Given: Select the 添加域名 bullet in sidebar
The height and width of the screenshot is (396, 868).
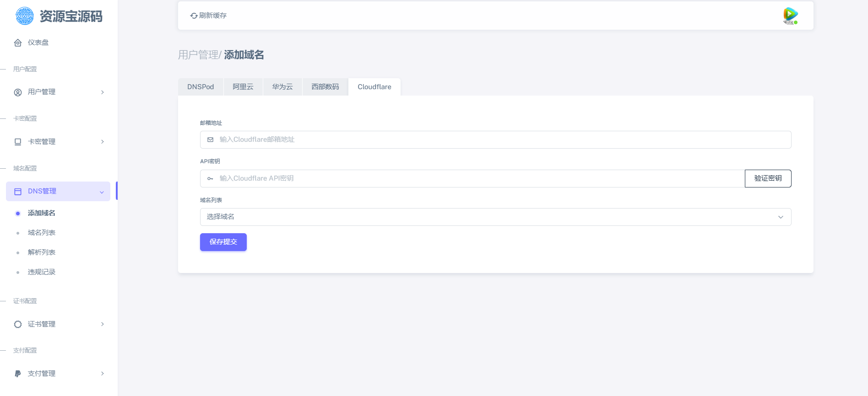Looking at the screenshot, I should [x=18, y=214].
